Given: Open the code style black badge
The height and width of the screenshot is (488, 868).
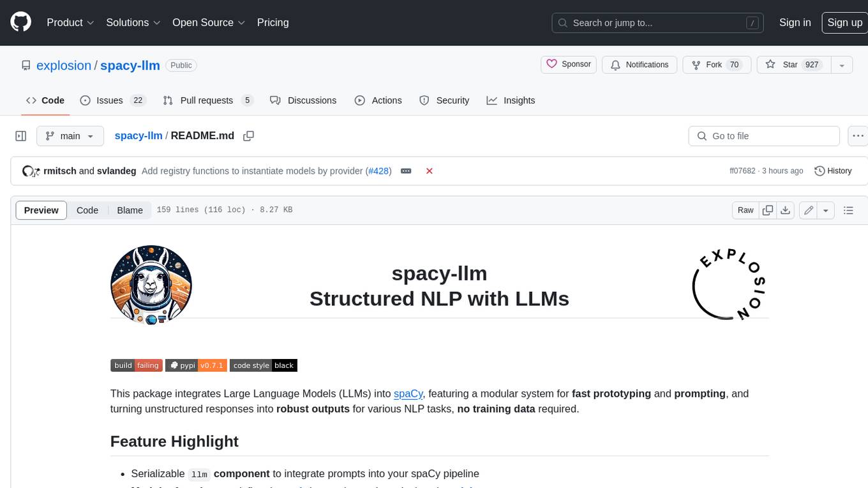Looking at the screenshot, I should 264,365.
